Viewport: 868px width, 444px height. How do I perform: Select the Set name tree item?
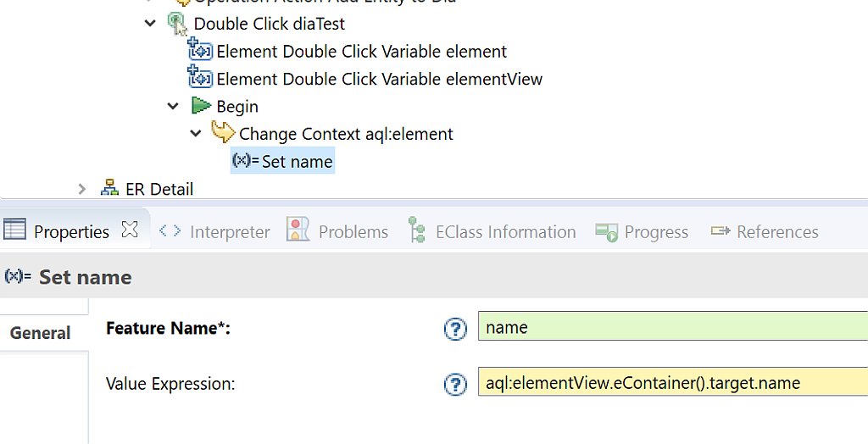(x=282, y=160)
